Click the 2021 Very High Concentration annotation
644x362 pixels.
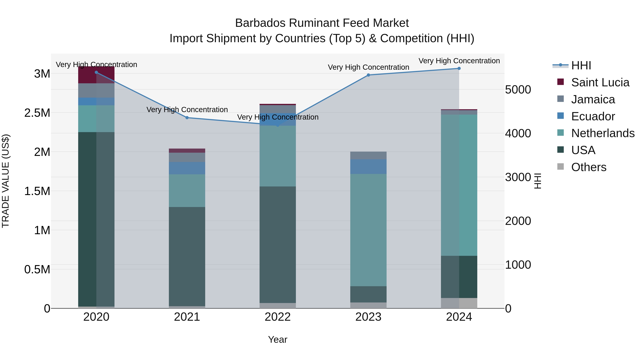tap(187, 110)
